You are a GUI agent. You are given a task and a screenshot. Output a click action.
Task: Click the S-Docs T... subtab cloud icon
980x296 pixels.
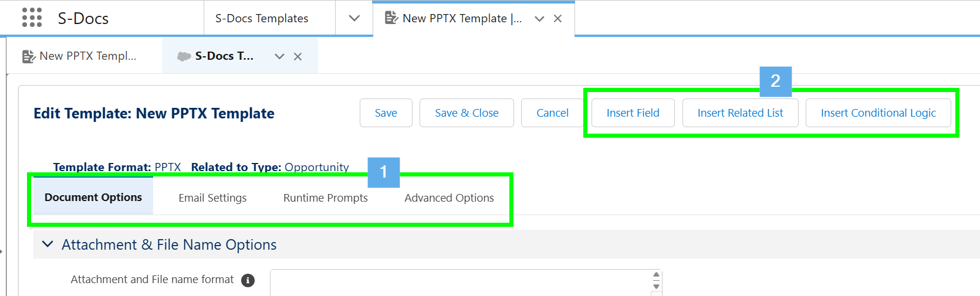[x=184, y=56]
